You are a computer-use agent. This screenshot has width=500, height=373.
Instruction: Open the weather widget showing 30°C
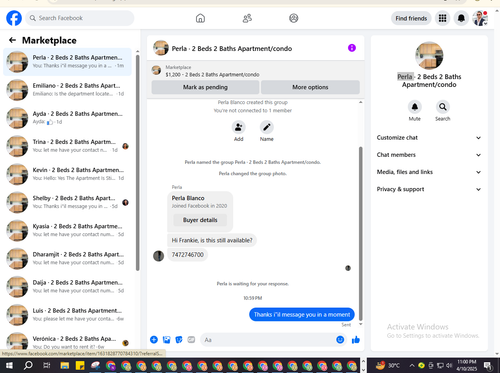tap(387, 365)
